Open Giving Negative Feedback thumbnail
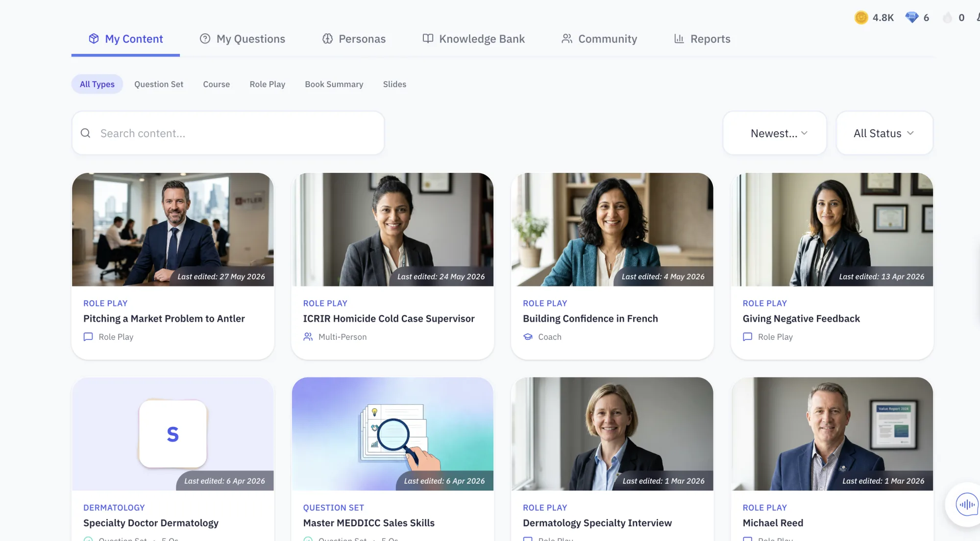 (x=832, y=229)
